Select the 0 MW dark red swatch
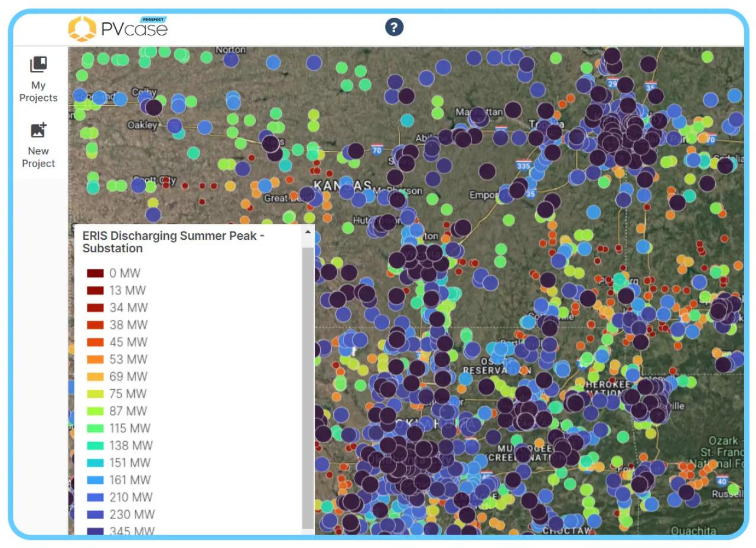The image size is (756, 548). click(95, 273)
